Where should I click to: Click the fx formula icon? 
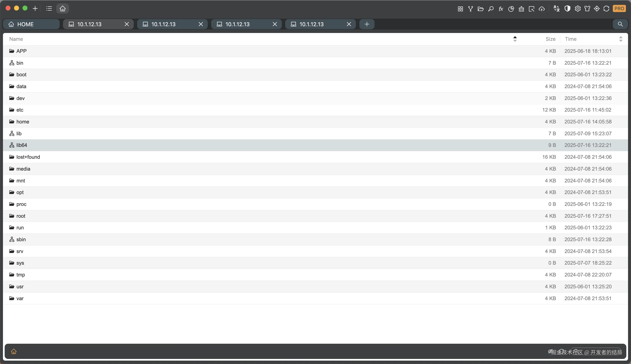point(501,9)
